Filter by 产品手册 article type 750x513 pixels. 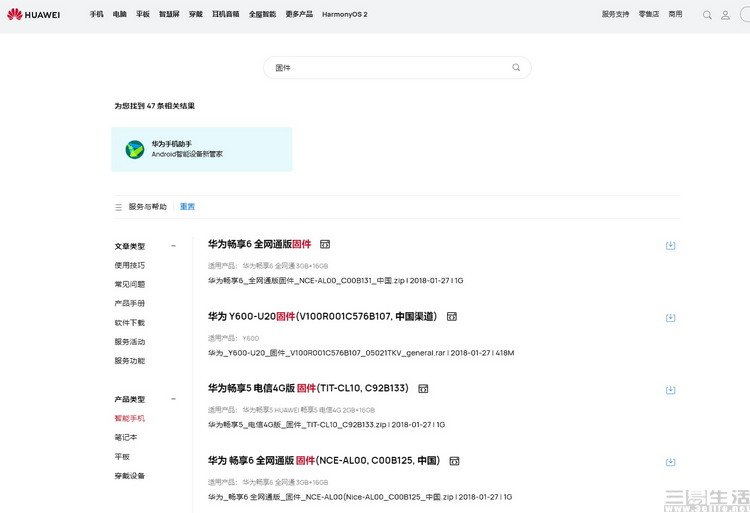coord(130,304)
